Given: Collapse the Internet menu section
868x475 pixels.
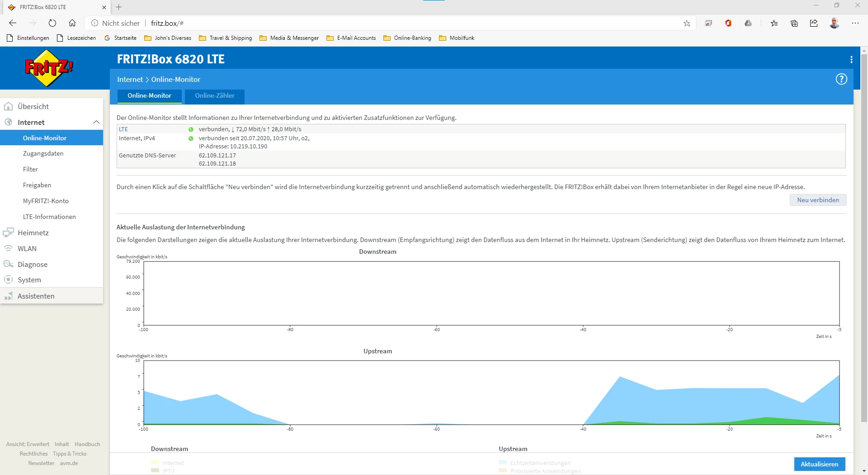Looking at the screenshot, I should point(96,122).
